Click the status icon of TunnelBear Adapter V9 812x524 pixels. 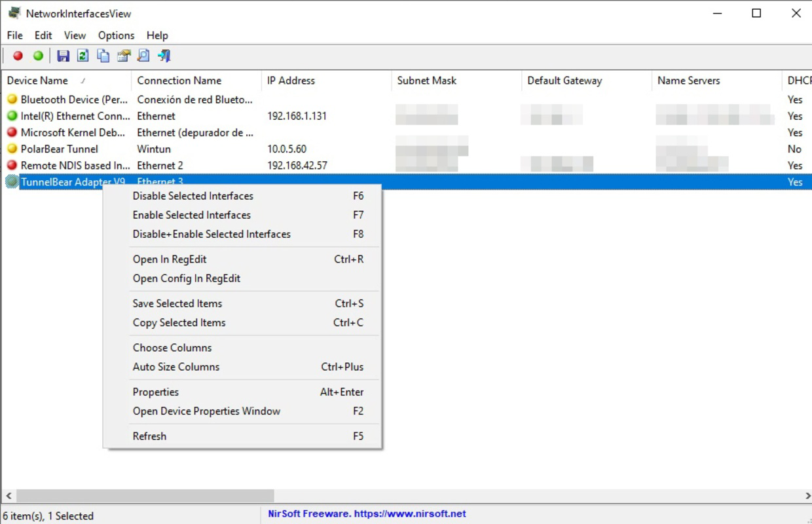coord(12,181)
